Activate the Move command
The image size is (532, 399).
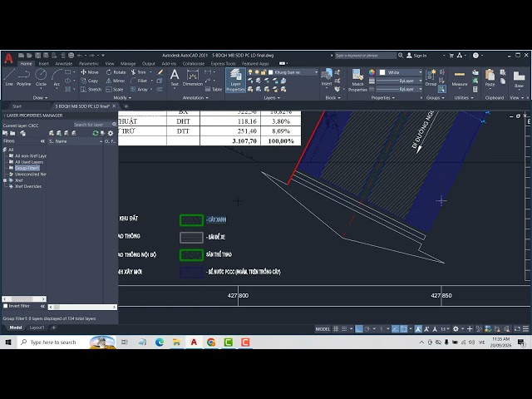point(90,72)
